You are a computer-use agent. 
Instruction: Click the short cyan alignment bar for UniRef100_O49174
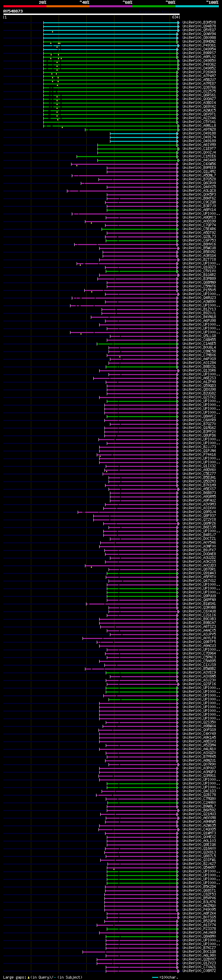(x=144, y=137)
